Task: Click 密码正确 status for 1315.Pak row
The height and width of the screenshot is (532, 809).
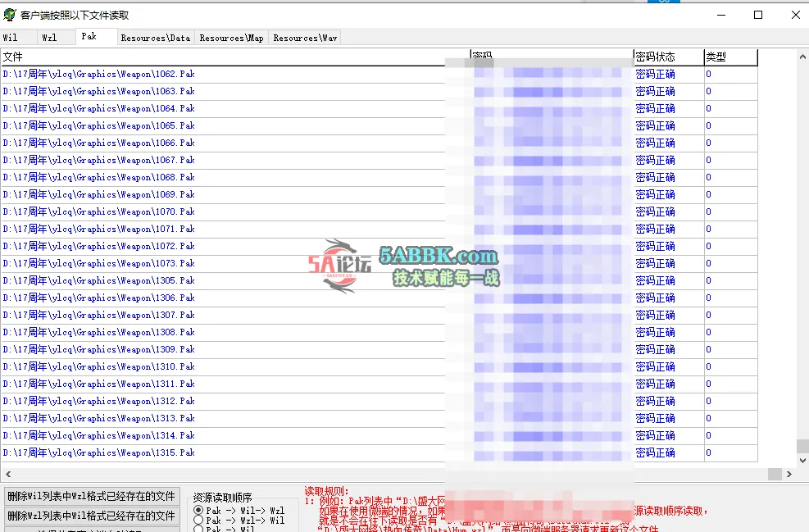Action: point(655,452)
